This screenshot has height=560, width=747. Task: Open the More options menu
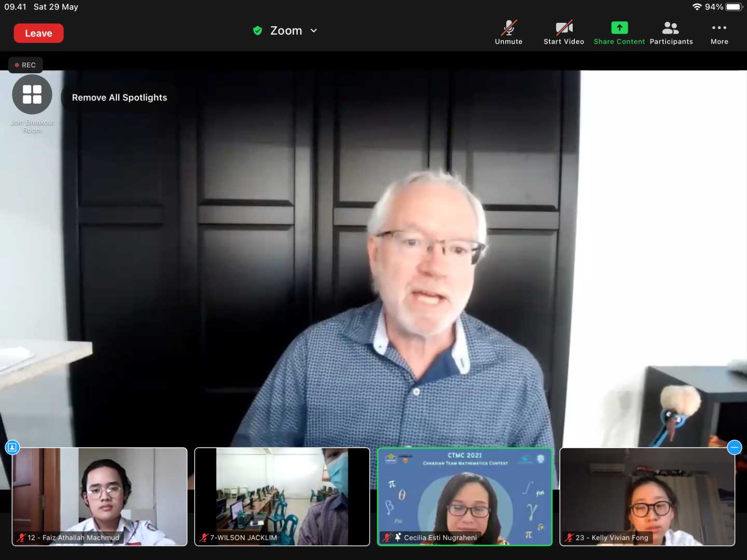pos(719,32)
